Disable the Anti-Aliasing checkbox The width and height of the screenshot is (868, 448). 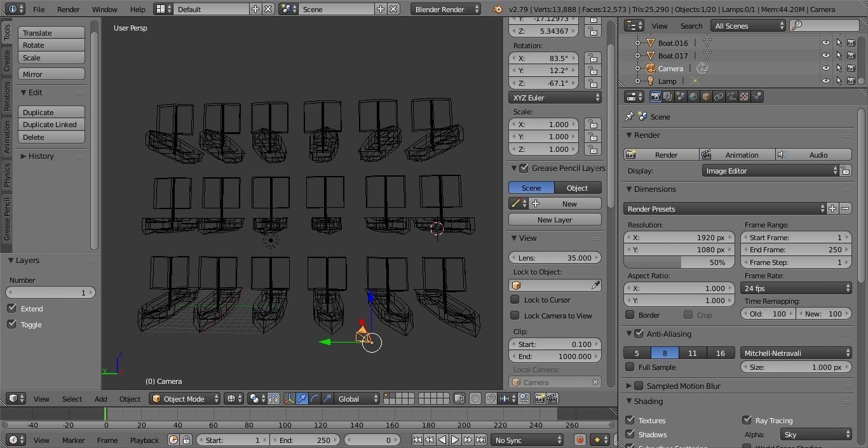[639, 334]
